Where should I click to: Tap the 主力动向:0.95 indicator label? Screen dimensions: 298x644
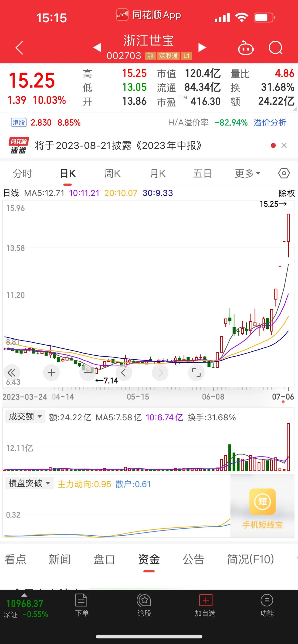click(x=84, y=484)
